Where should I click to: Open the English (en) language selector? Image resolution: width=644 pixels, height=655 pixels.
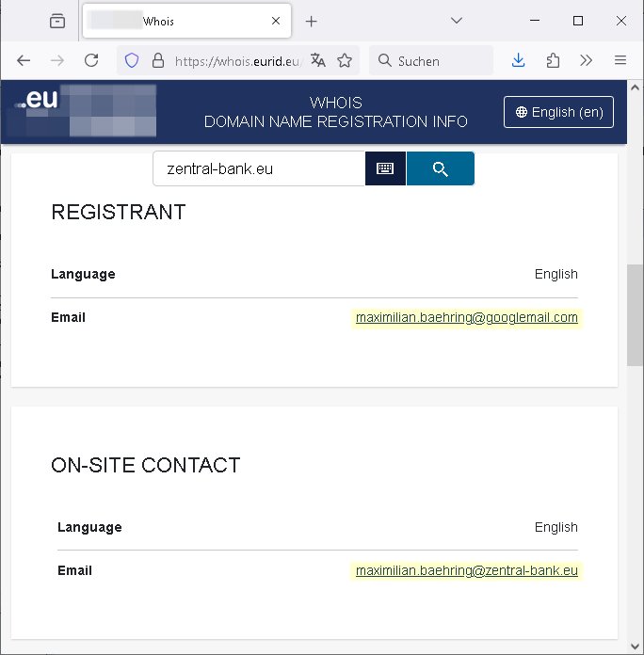tap(558, 112)
